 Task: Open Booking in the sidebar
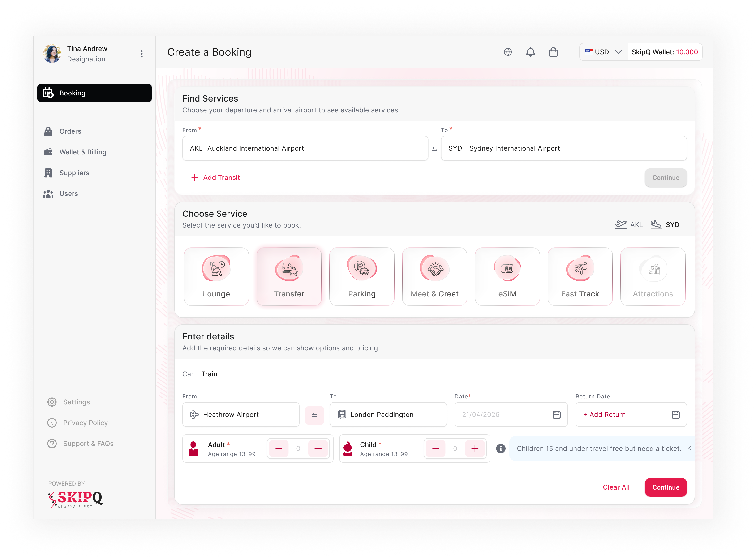94,93
